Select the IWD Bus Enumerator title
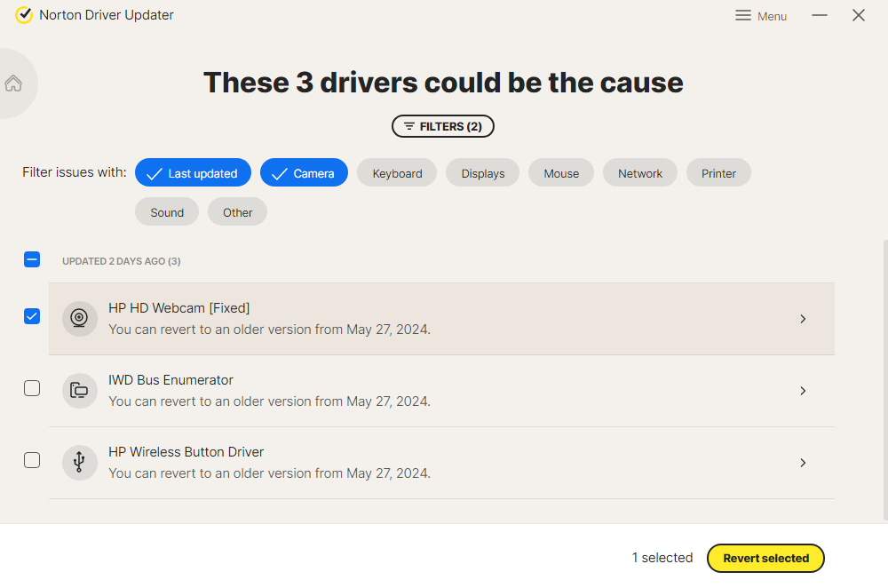The image size is (888, 588). click(170, 379)
